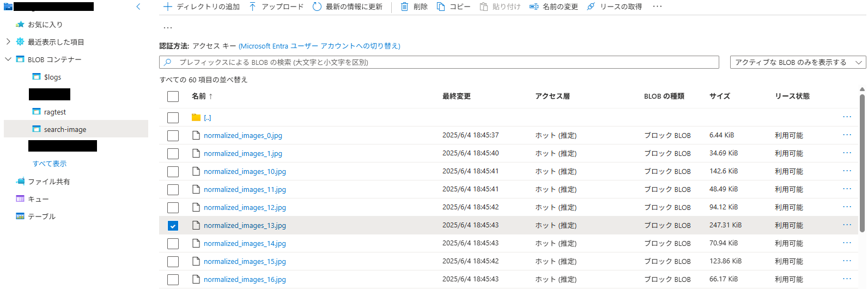Check the normalized_images_0.jpg row checkbox
Screen dimensions: 868x289
click(173, 136)
